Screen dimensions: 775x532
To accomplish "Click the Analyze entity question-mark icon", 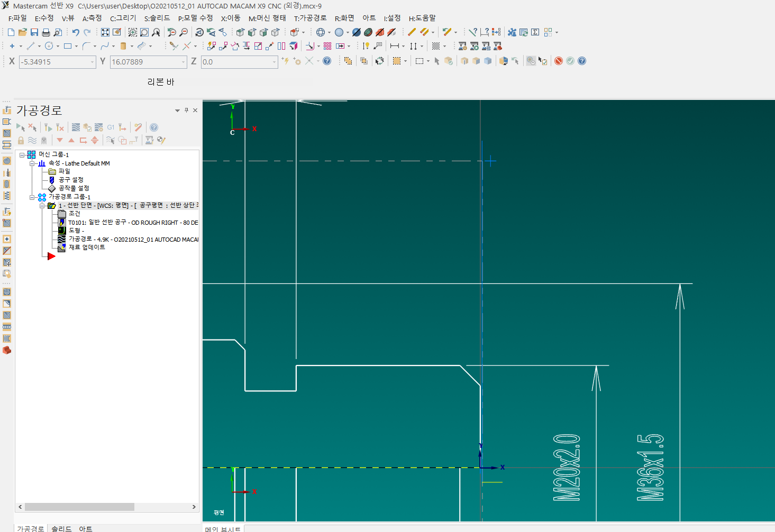I will 473,32.
